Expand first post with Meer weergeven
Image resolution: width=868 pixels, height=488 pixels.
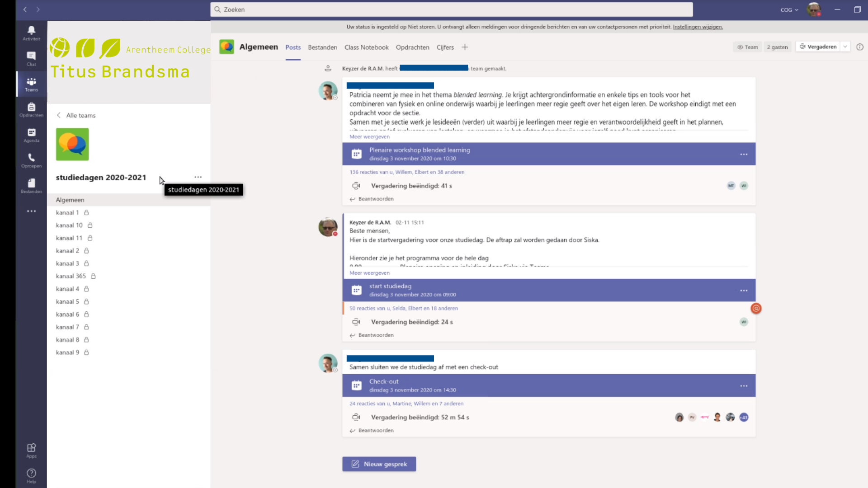click(369, 136)
